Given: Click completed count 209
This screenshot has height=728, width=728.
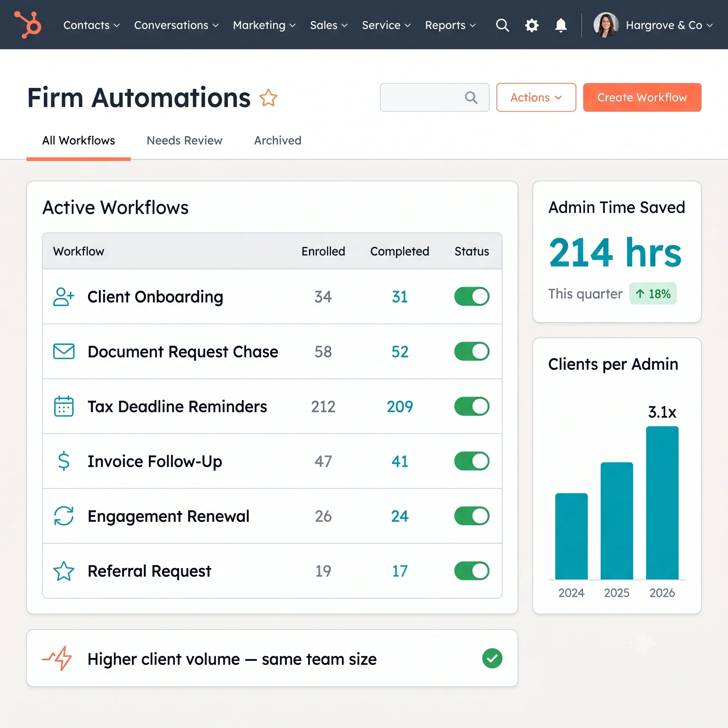Looking at the screenshot, I should click(x=400, y=407).
